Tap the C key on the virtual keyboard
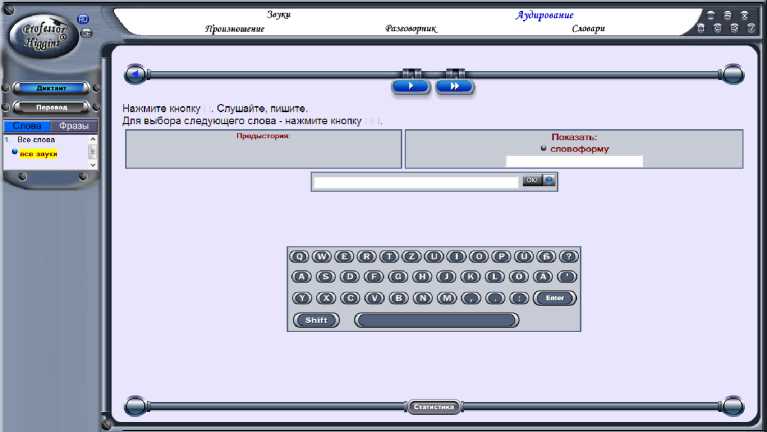 click(x=350, y=298)
